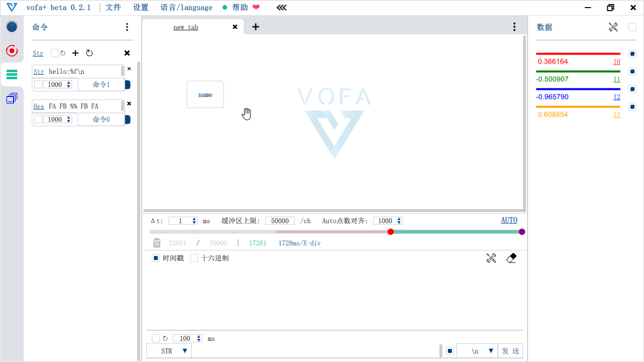Click the vofa+ logo icon
Image resolution: width=644 pixels, height=362 pixels.
(x=12, y=8)
